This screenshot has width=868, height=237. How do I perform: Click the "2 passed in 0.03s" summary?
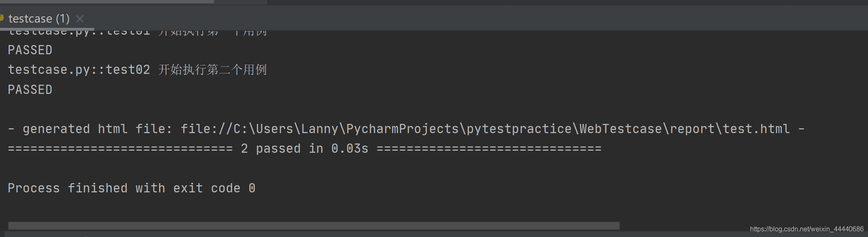[x=304, y=149]
